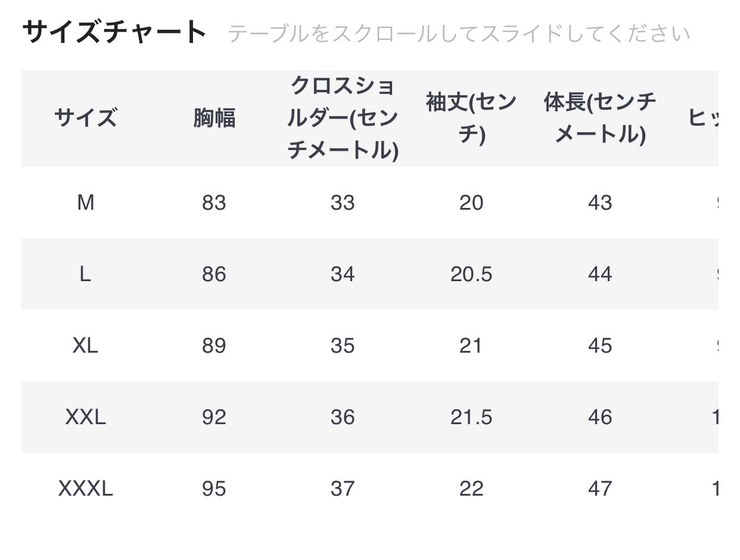Viewport: 740px width, 560px height.
Task: Click the クロスショルダー column header
Action: [x=343, y=118]
